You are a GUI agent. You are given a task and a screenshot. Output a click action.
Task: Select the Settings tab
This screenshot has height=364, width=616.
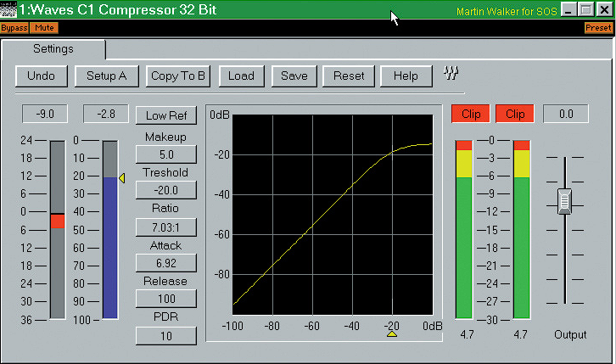[53, 49]
